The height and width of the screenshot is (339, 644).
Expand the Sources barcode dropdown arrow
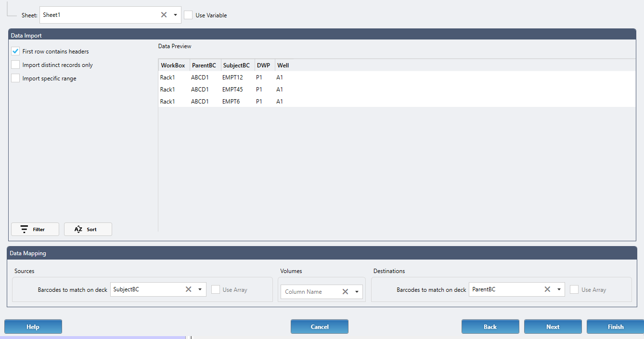click(200, 289)
